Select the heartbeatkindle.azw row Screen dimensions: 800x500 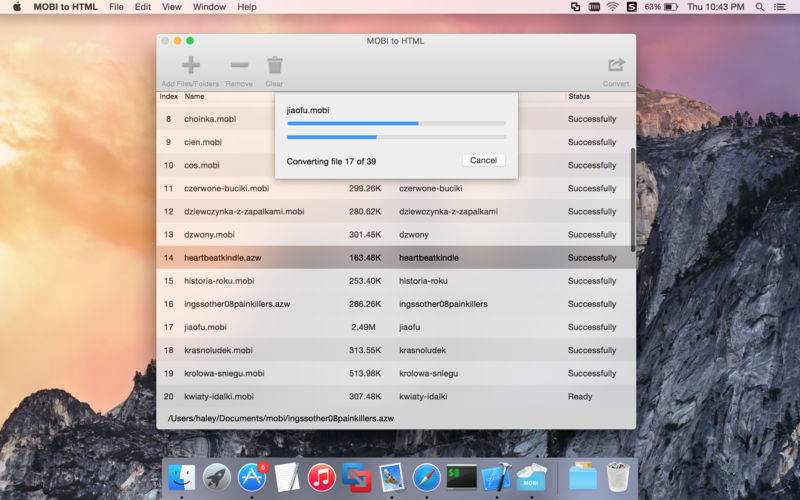396,258
